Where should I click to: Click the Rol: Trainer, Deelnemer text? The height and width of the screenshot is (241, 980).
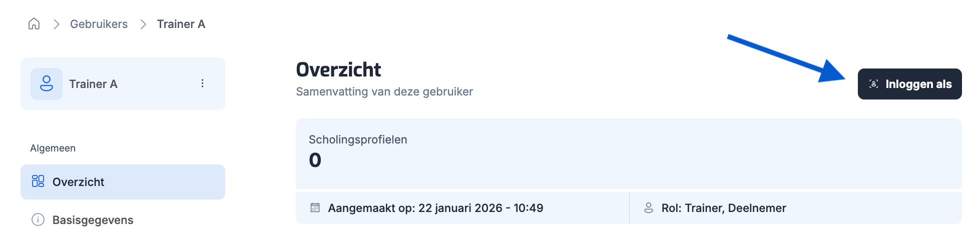[x=723, y=208]
